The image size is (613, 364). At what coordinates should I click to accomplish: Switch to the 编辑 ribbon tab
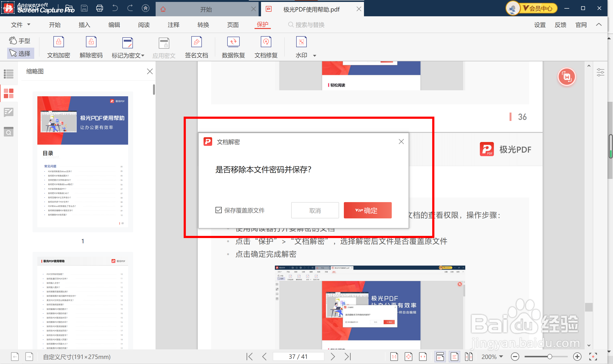point(114,25)
